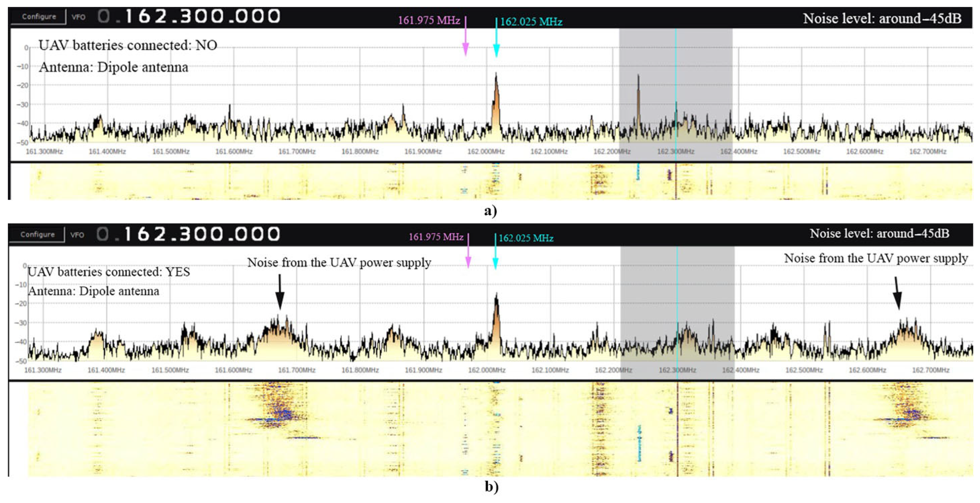Click the -30 dB scale label in upper panel
The width and height of the screenshot is (980, 503).
(23, 104)
